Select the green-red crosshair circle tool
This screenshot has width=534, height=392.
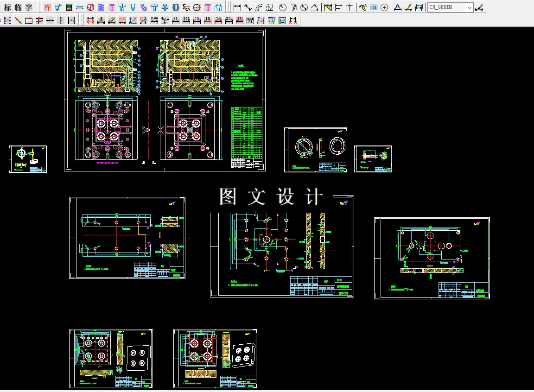coord(197,7)
